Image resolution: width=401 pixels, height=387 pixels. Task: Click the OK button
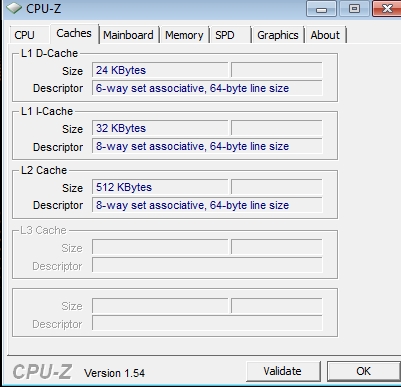pyautogui.click(x=363, y=371)
